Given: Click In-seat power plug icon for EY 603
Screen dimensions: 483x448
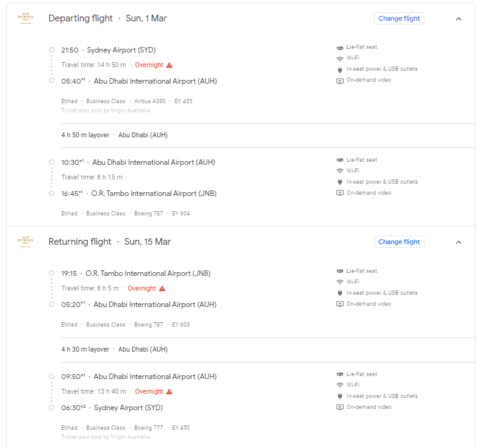Looking at the screenshot, I should 340,293.
